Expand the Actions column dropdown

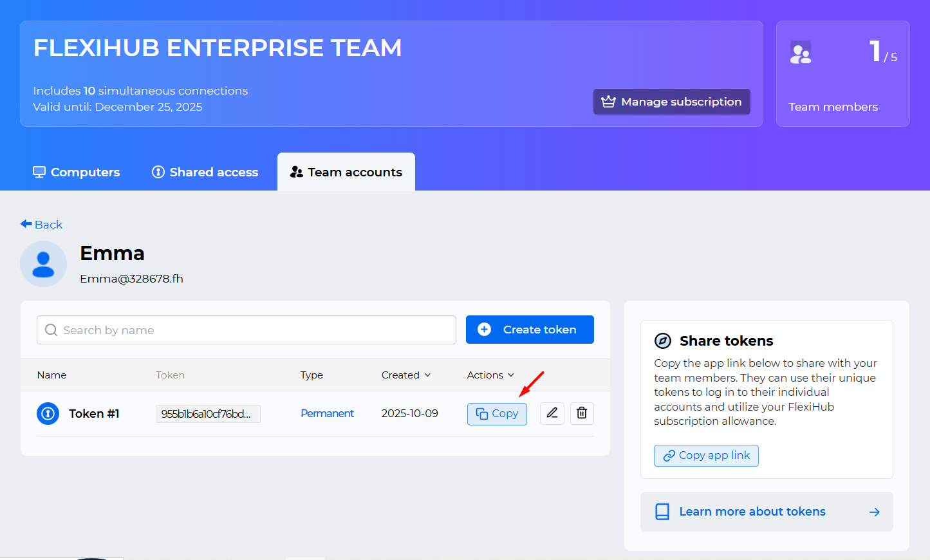point(490,375)
